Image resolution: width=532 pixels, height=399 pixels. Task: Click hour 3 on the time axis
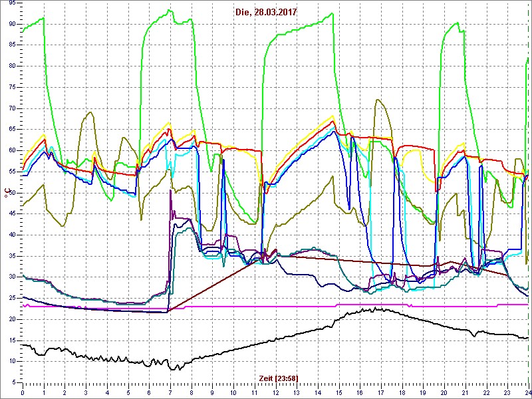pos(86,392)
